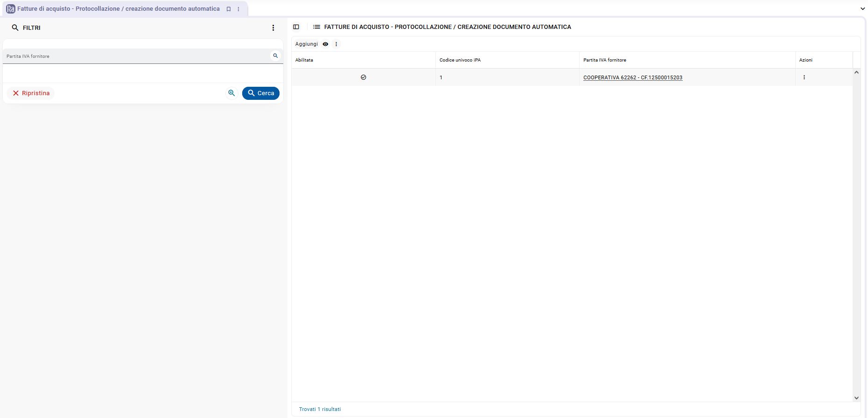Screen dimensions: 868x418
Task: Toggle the Abilitata check mark in the row
Action: tap(364, 77)
